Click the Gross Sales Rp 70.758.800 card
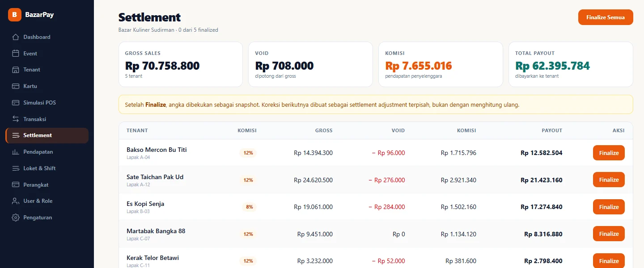 point(180,64)
